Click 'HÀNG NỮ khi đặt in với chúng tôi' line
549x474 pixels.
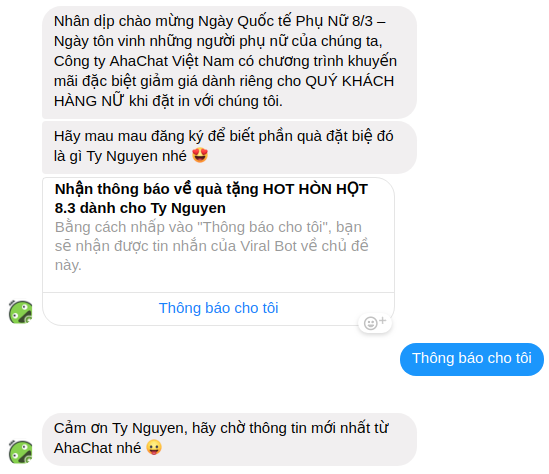(x=168, y=101)
